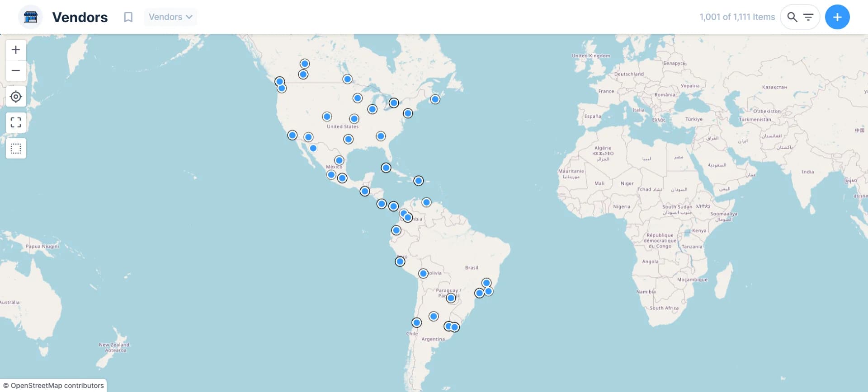Click the map zoom in plus button
Screen dimensions: 868x392
click(x=16, y=50)
